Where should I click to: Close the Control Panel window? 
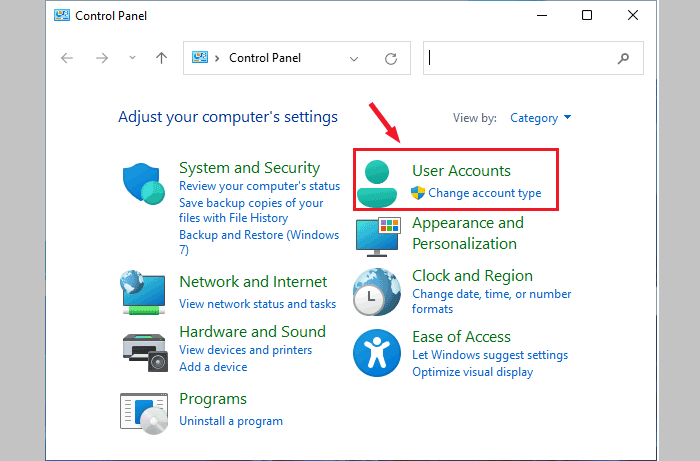pos(633,15)
